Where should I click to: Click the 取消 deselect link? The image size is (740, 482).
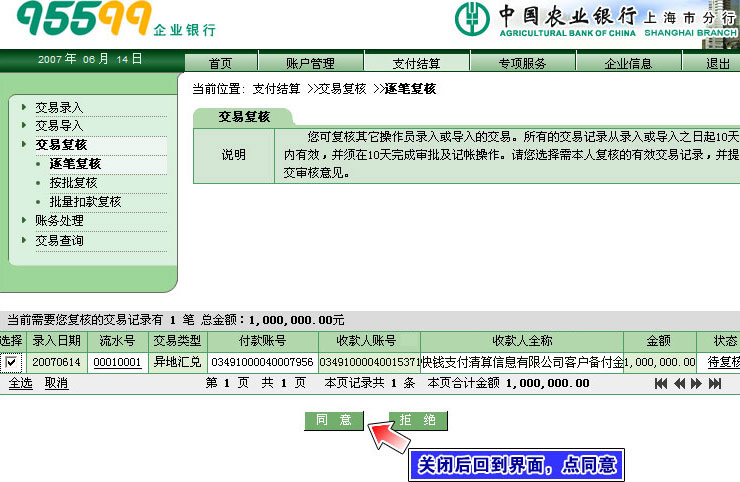(56, 383)
